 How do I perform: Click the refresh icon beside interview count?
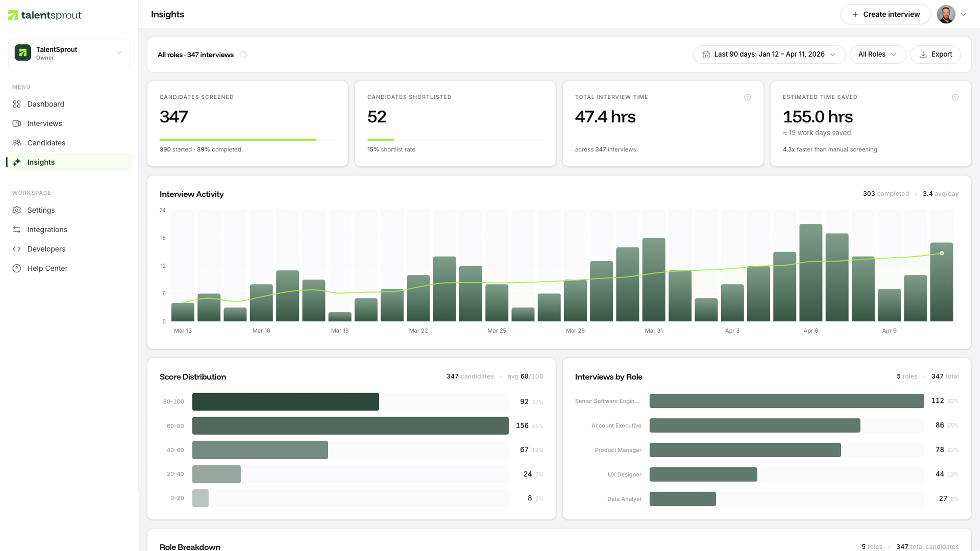pos(243,54)
